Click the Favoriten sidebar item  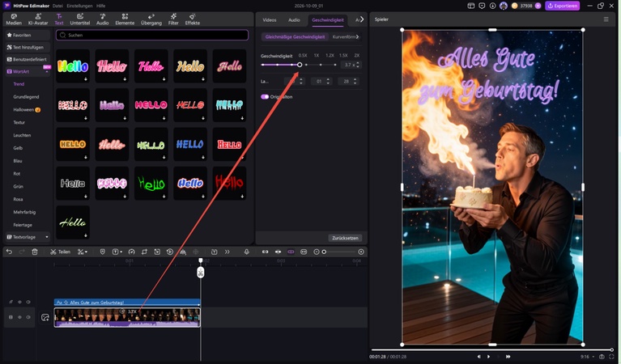click(28, 36)
